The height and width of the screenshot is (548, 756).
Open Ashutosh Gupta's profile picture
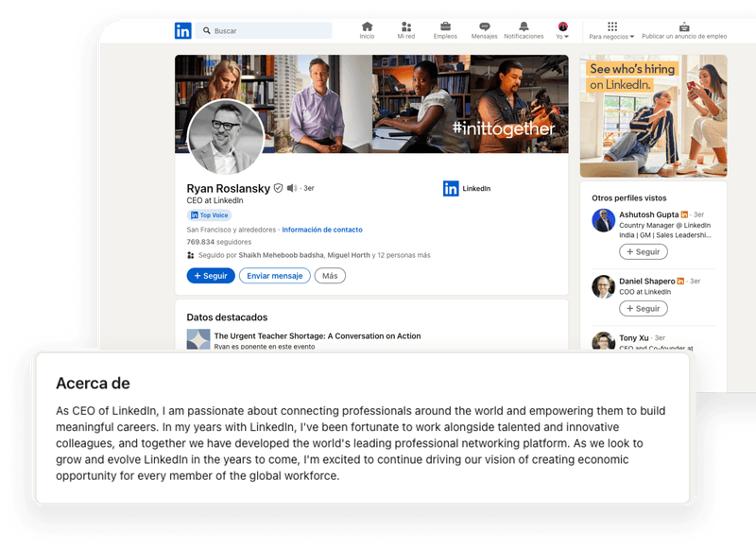pyautogui.click(x=603, y=220)
